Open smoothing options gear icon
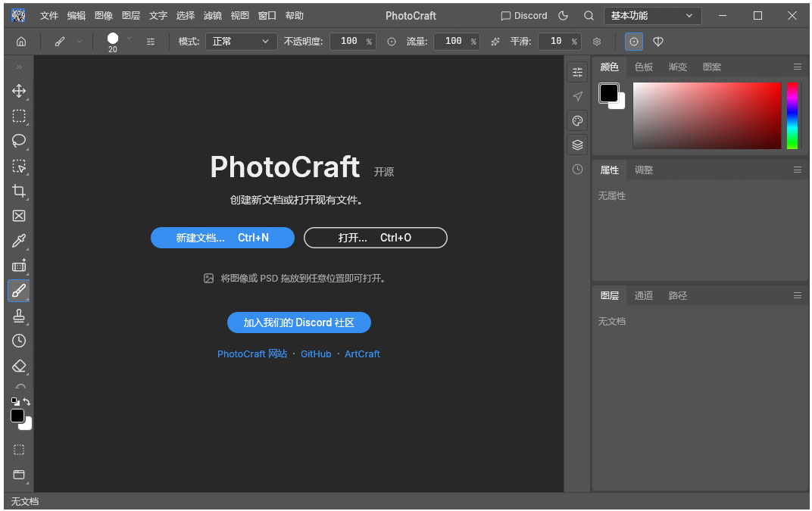 (597, 42)
